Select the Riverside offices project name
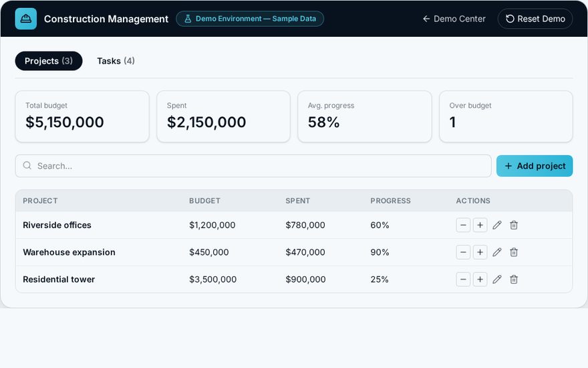 (57, 225)
